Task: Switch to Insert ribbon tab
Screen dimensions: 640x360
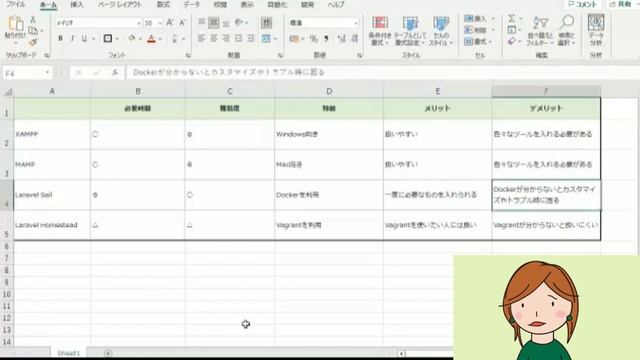Action: pos(77,4)
